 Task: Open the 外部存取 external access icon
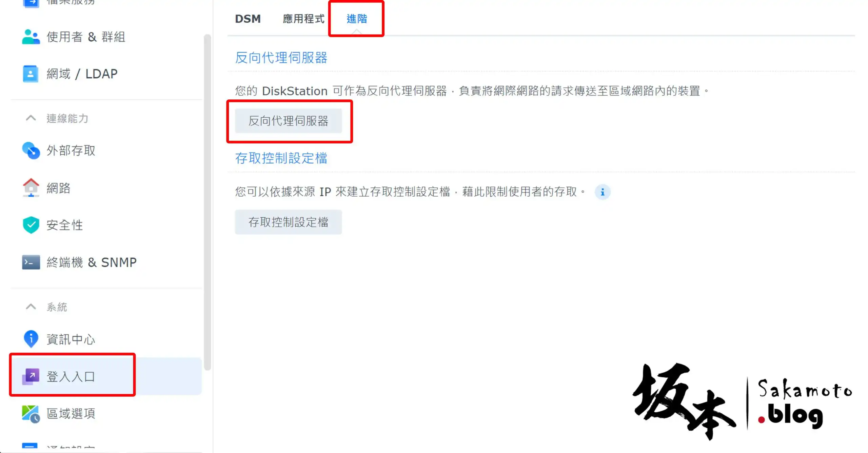pos(31,150)
